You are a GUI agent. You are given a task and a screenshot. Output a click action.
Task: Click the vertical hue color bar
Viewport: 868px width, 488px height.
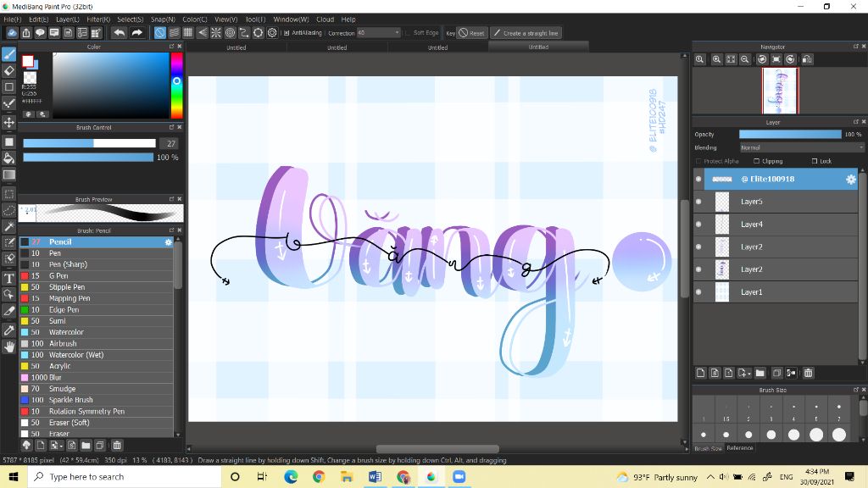click(x=176, y=86)
